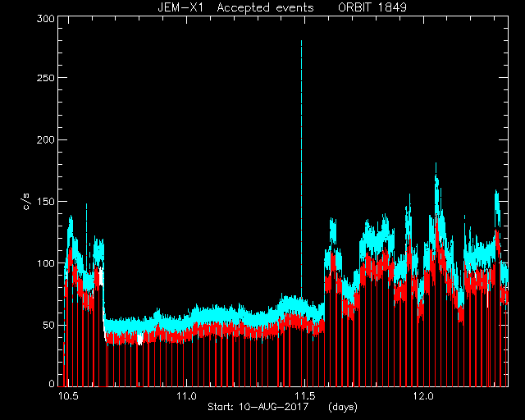Click the 200 y-axis tick label
Viewport: 525px width, 420px height.
[46, 139]
